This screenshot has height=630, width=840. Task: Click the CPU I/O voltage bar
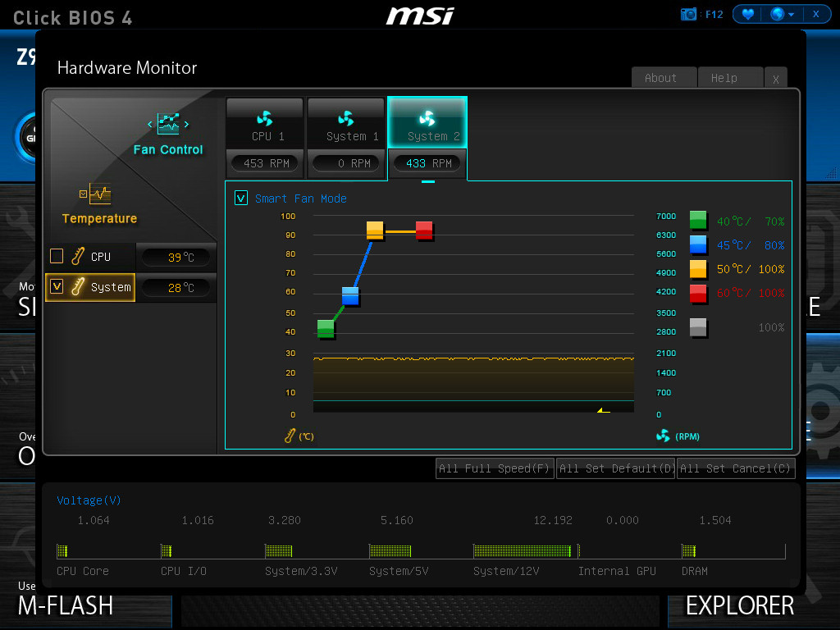166,550
